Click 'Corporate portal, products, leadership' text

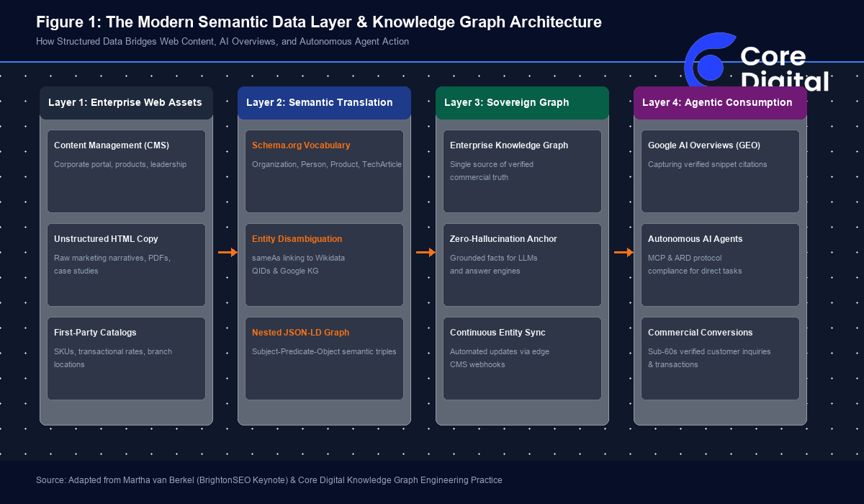[120, 164]
